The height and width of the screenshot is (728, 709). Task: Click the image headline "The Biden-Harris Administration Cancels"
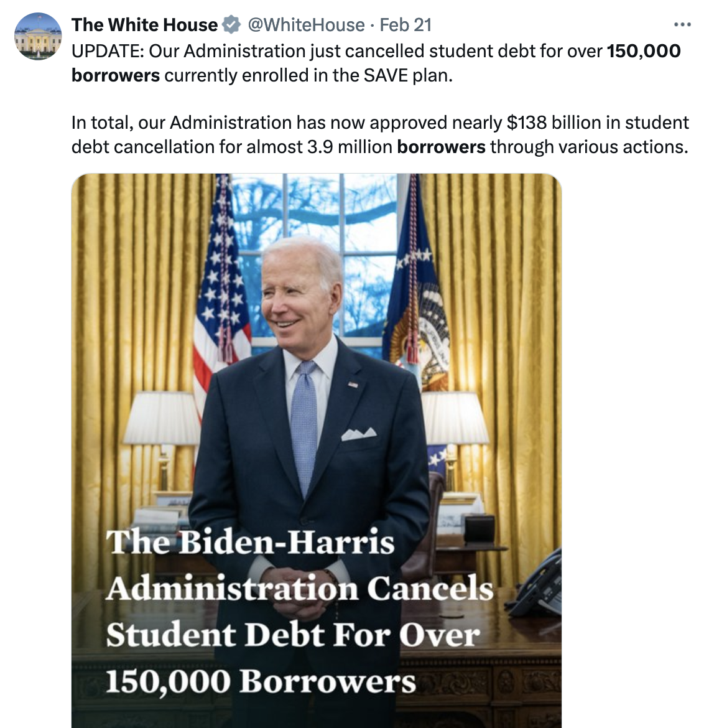pos(300,566)
